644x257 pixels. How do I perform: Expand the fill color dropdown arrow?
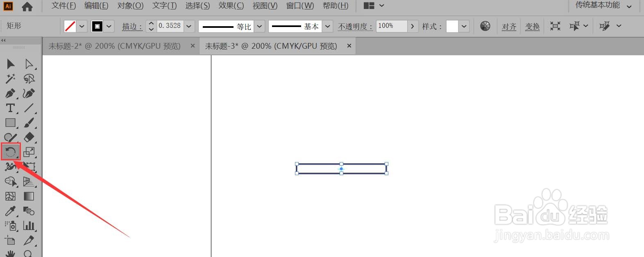pyautogui.click(x=82, y=26)
